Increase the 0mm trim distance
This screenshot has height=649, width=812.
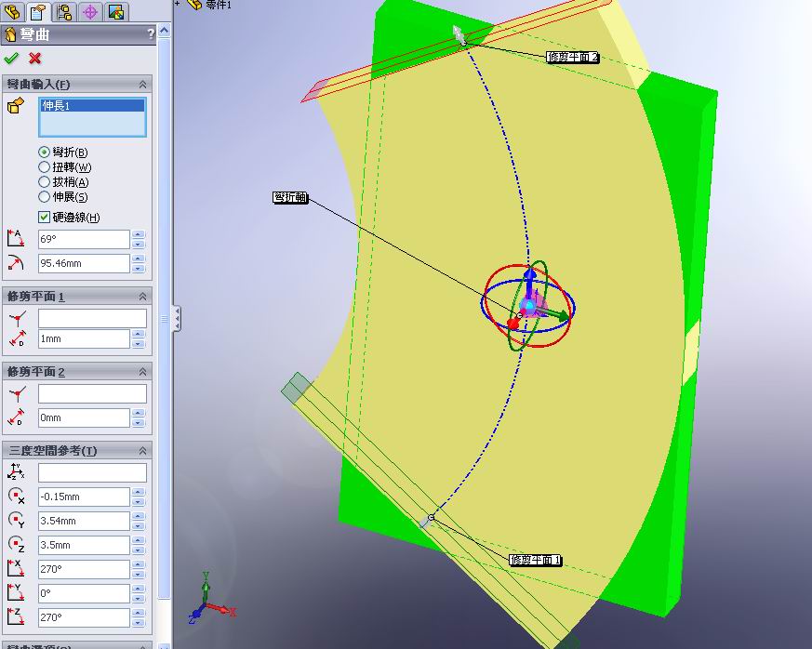click(x=138, y=413)
